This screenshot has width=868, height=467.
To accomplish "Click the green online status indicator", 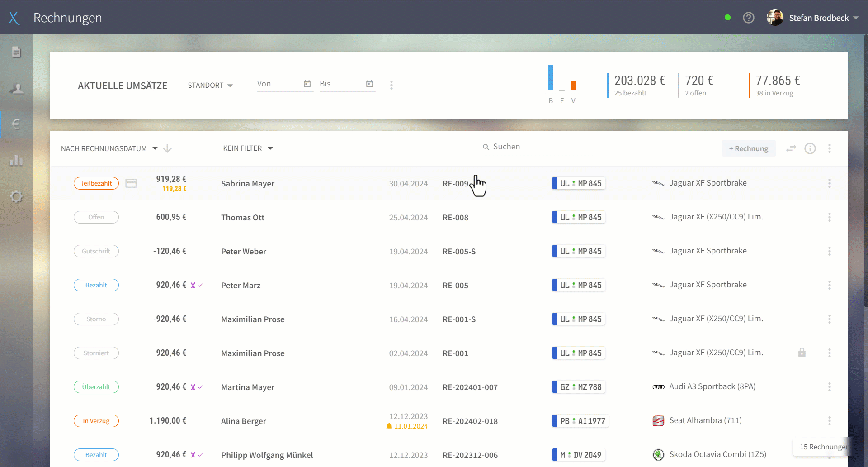I will 727,18.
